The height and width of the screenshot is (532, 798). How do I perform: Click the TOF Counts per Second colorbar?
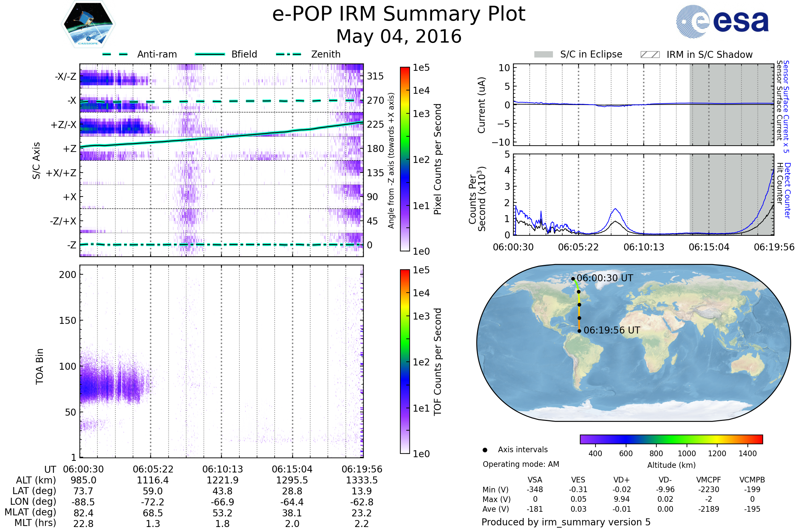(405, 361)
